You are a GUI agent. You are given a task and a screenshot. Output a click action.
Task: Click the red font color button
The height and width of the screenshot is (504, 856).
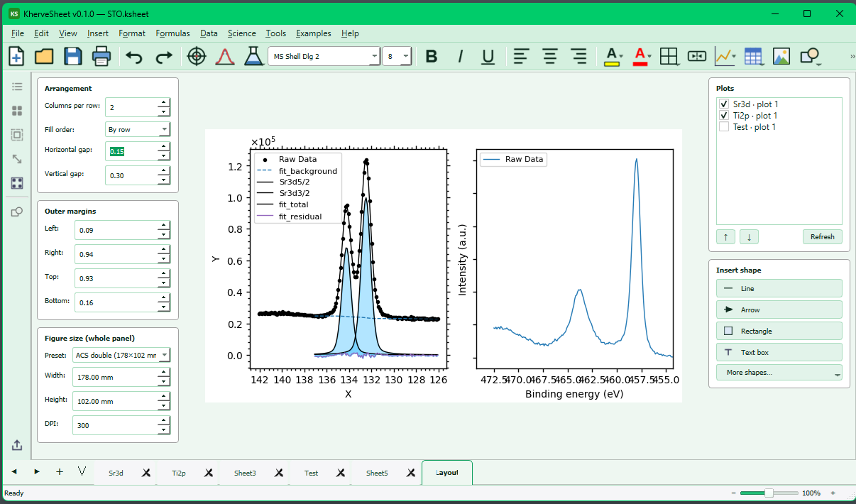coord(640,57)
